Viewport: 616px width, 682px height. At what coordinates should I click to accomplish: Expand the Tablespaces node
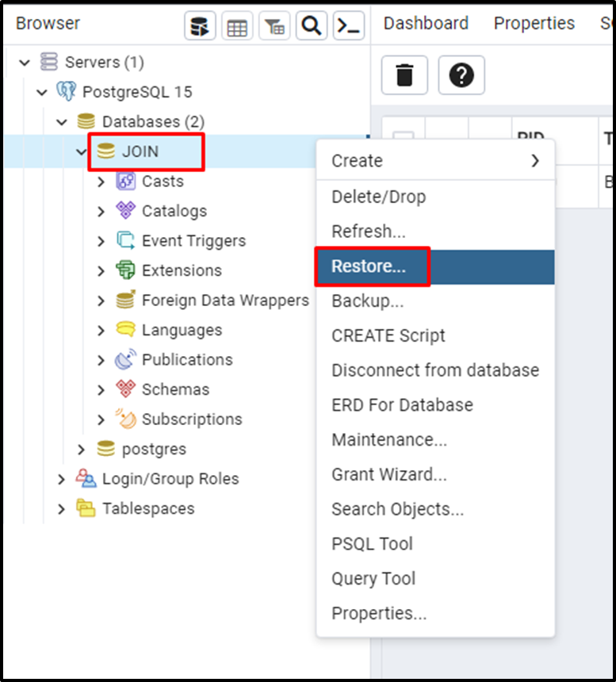[x=60, y=508]
